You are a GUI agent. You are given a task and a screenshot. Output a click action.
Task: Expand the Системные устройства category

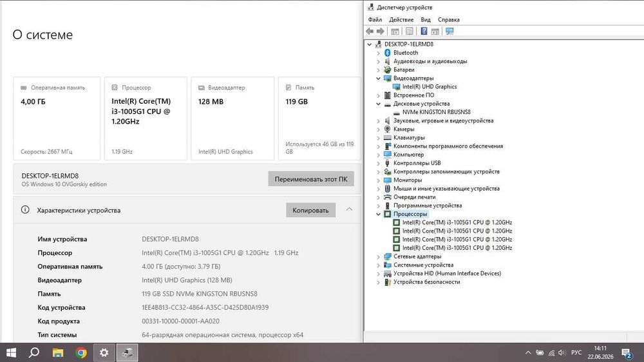tap(378, 265)
